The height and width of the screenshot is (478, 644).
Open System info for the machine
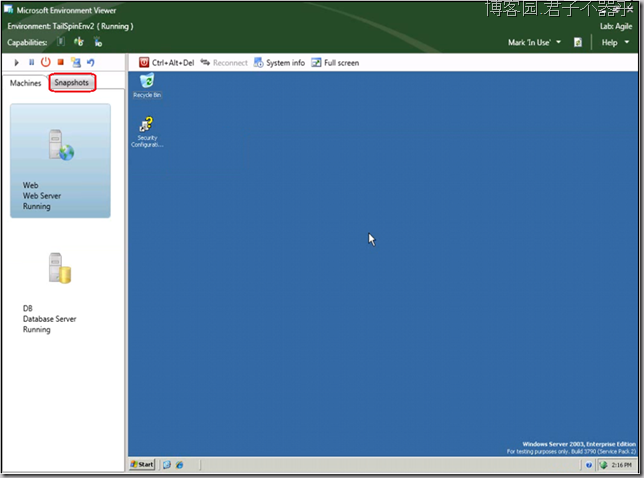(279, 62)
